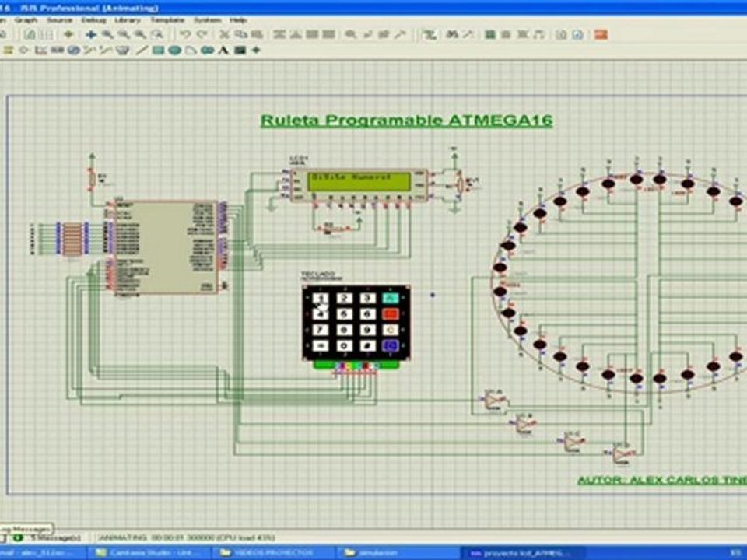Open the Library menu

pyautogui.click(x=127, y=20)
